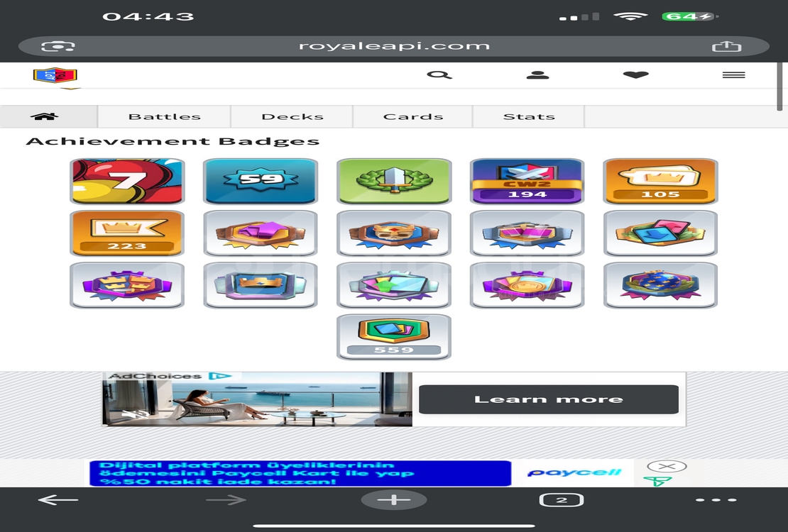Tap the green sword laurel badge
Viewport: 788px width, 532px height.
(394, 182)
